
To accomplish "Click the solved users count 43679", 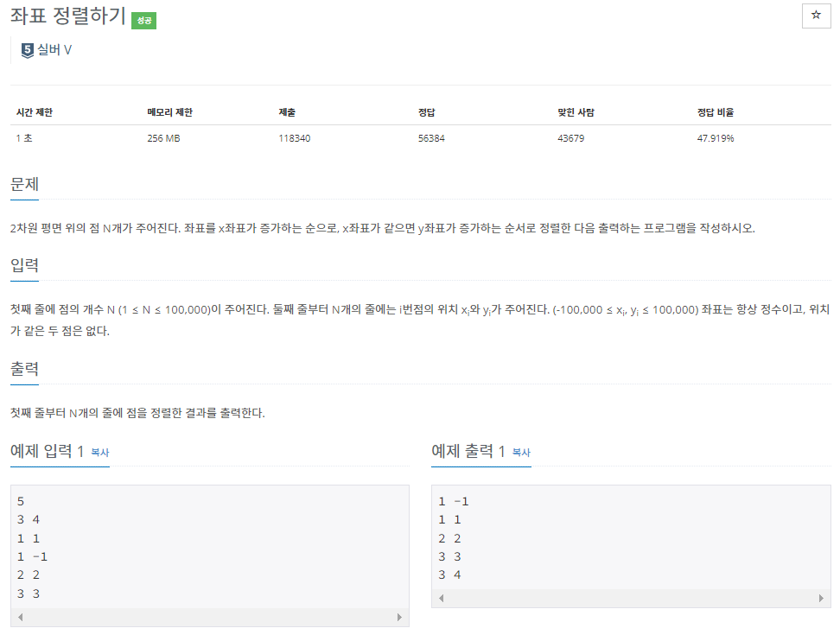I will 570,138.
